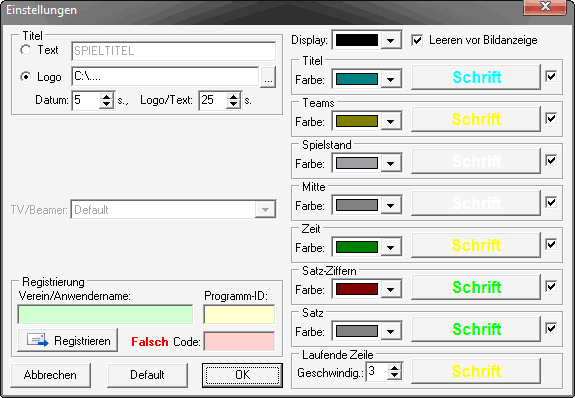Click the Schrift font button for Satz
Viewport: 575px width, 398px height.
pos(476,329)
